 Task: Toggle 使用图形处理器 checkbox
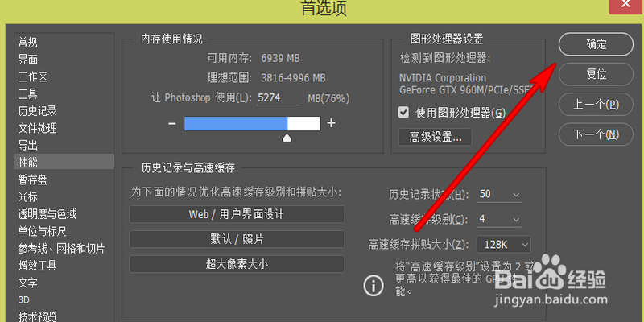[x=403, y=112]
